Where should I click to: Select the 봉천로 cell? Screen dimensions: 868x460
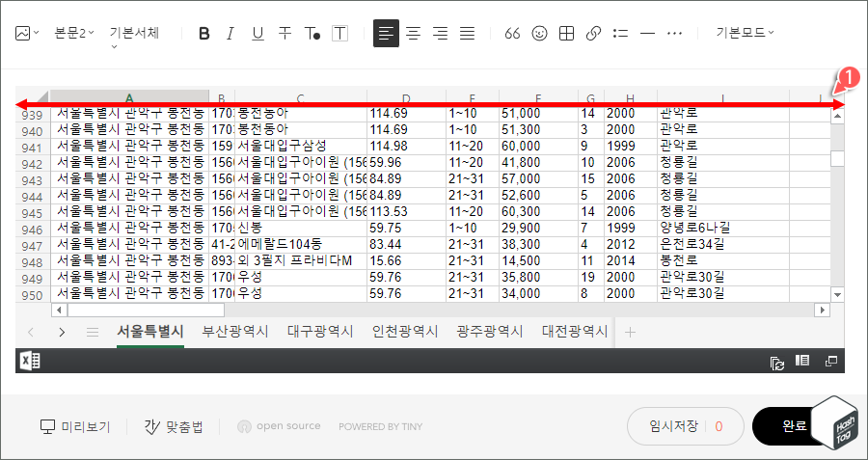[723, 260]
